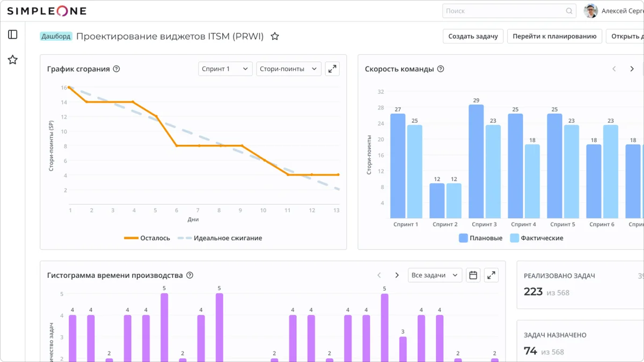Show help for График сгорания
The width and height of the screenshot is (644, 362).
pyautogui.click(x=116, y=69)
